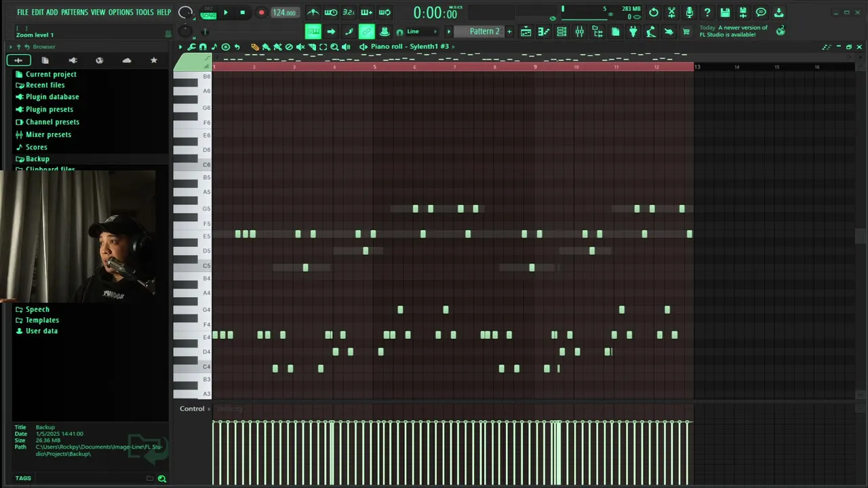Click the main pitch knob
The image size is (868, 488).
[186, 32]
